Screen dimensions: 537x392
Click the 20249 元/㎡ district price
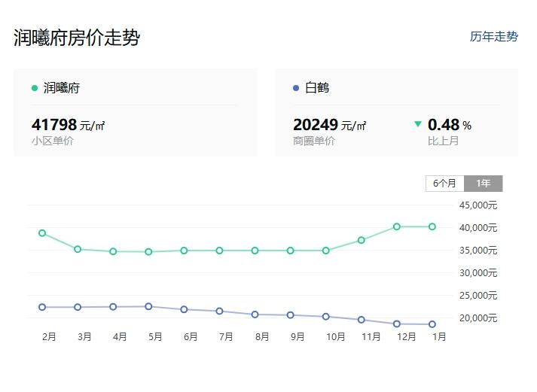click(329, 125)
